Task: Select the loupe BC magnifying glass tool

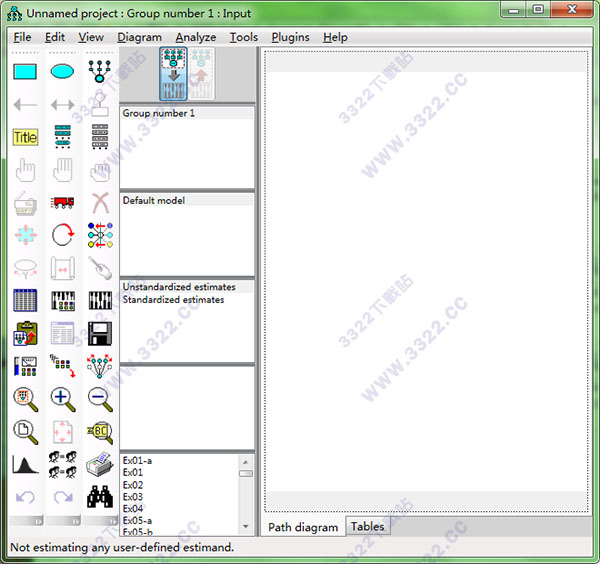Action: pos(100,432)
